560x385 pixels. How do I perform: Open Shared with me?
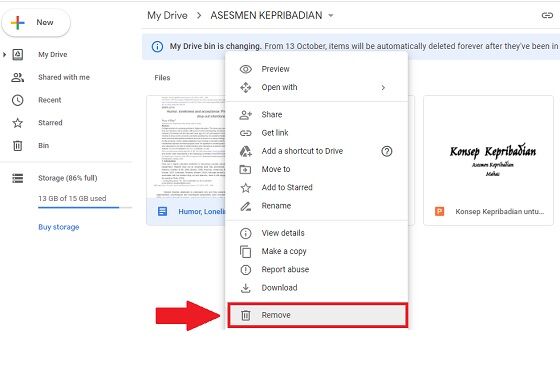pos(64,77)
